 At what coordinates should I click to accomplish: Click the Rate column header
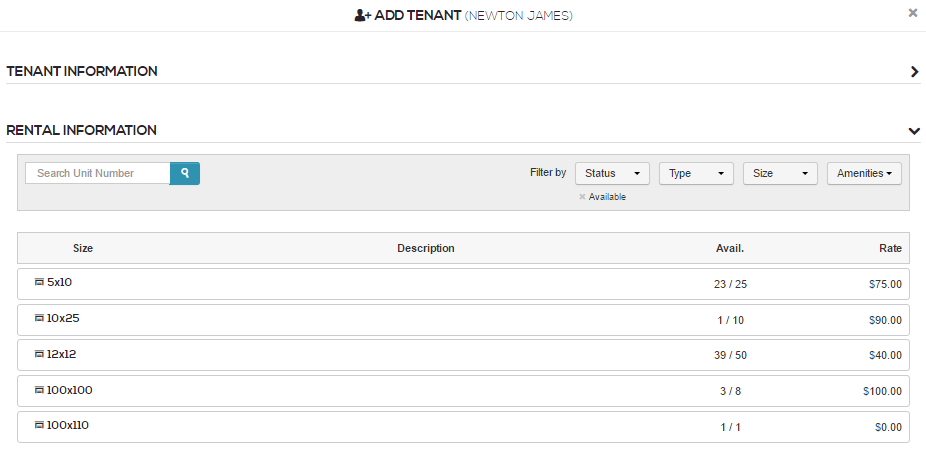pos(890,248)
